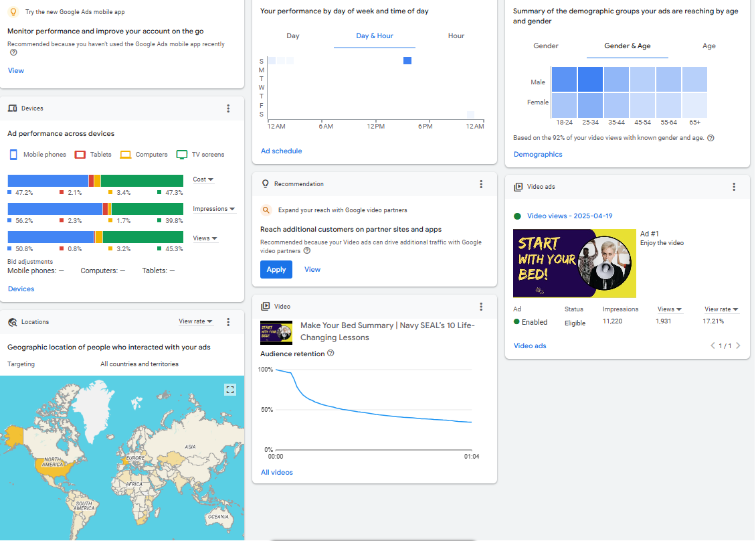Open the Locations card three-dot menu

[x=228, y=322]
